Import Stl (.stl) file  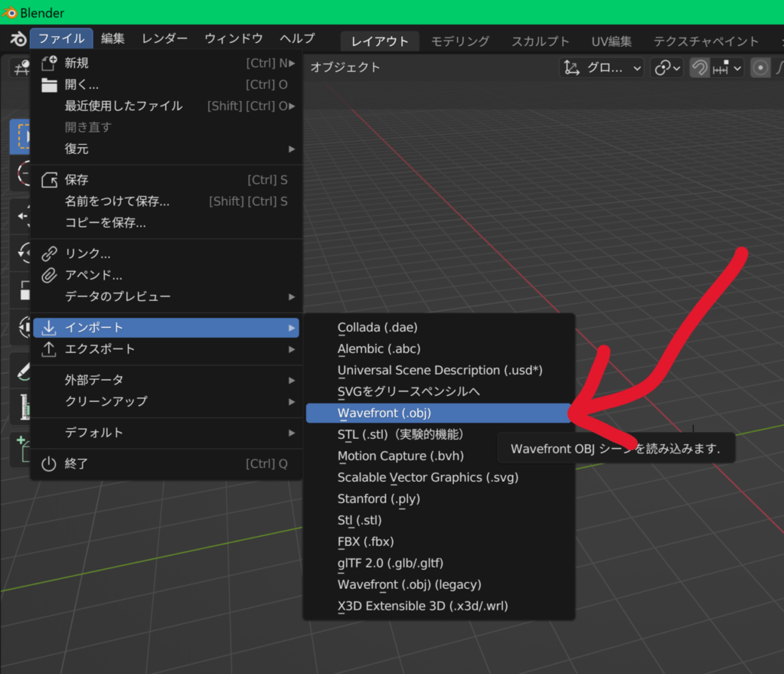tap(439, 521)
